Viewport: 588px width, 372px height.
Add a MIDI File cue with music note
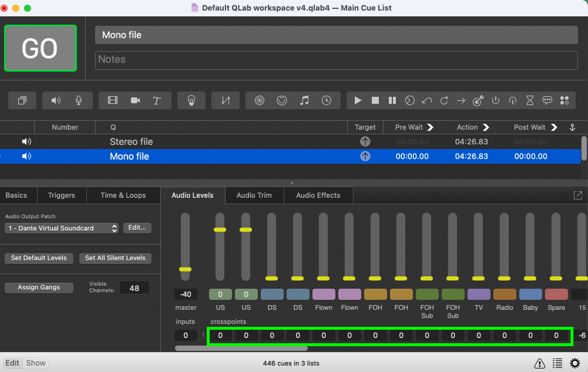[x=304, y=100]
